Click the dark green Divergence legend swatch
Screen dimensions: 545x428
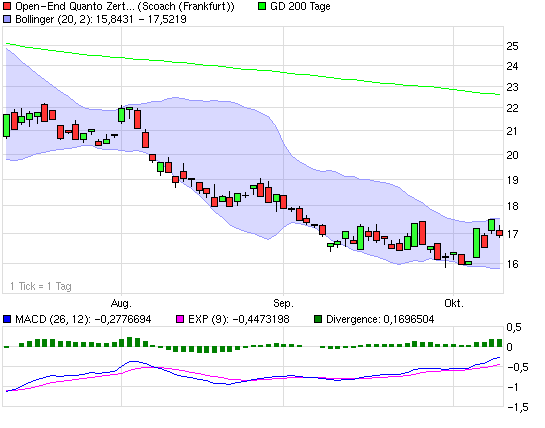pos(318,319)
